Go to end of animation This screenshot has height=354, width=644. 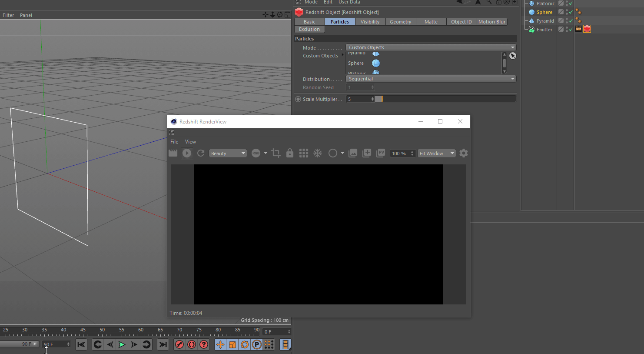click(x=163, y=344)
